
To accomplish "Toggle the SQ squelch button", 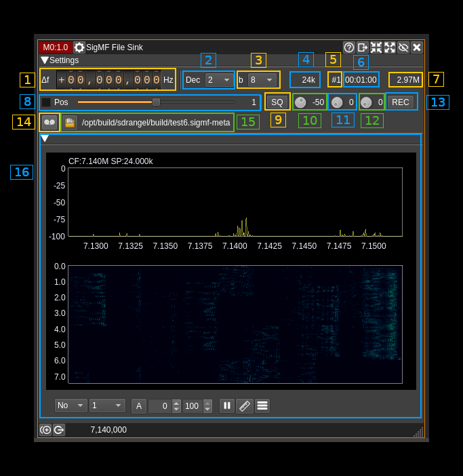I will point(277,102).
